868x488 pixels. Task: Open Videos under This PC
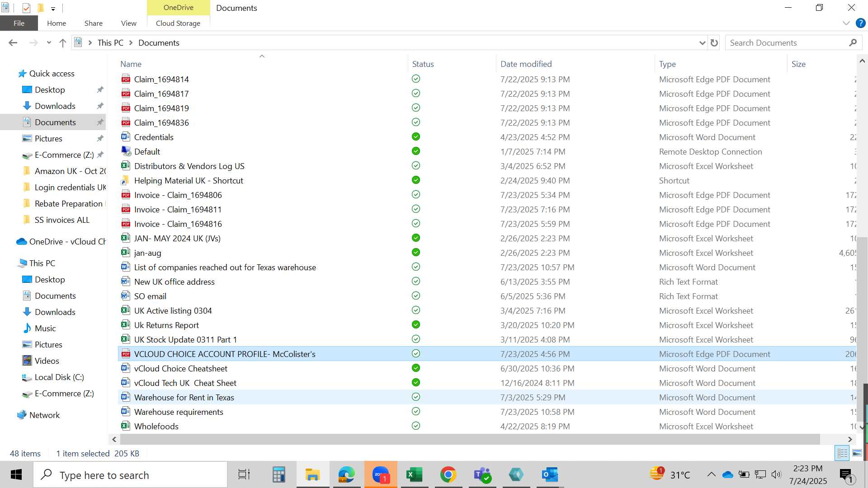click(47, 361)
